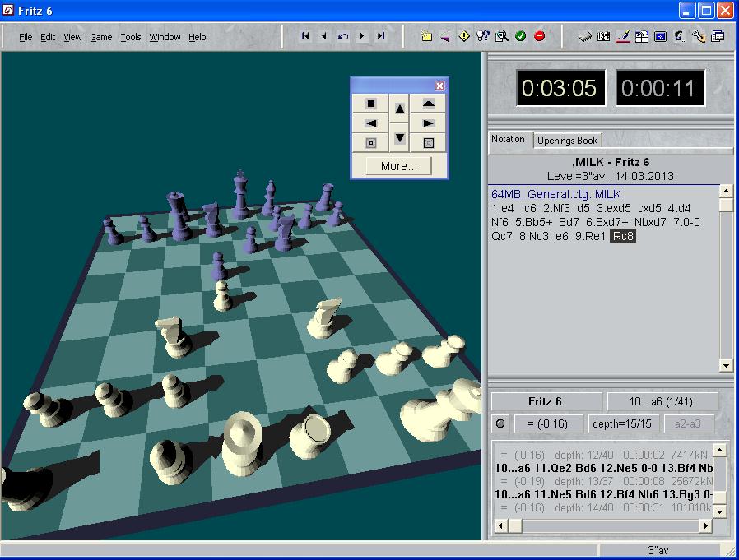Click the red stop sign icon
This screenshot has height=560, width=739.
(540, 36)
